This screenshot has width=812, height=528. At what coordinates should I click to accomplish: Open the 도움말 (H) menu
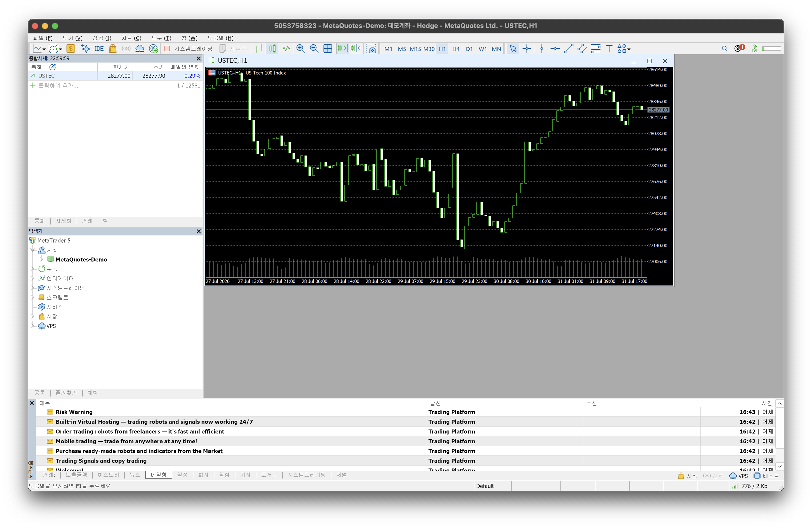[x=221, y=38]
